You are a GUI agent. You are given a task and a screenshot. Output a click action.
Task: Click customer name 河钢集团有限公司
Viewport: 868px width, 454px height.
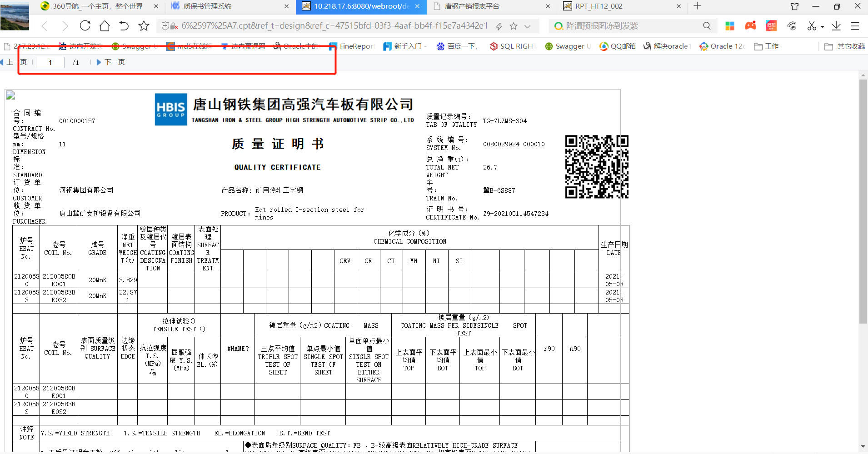[x=86, y=190]
